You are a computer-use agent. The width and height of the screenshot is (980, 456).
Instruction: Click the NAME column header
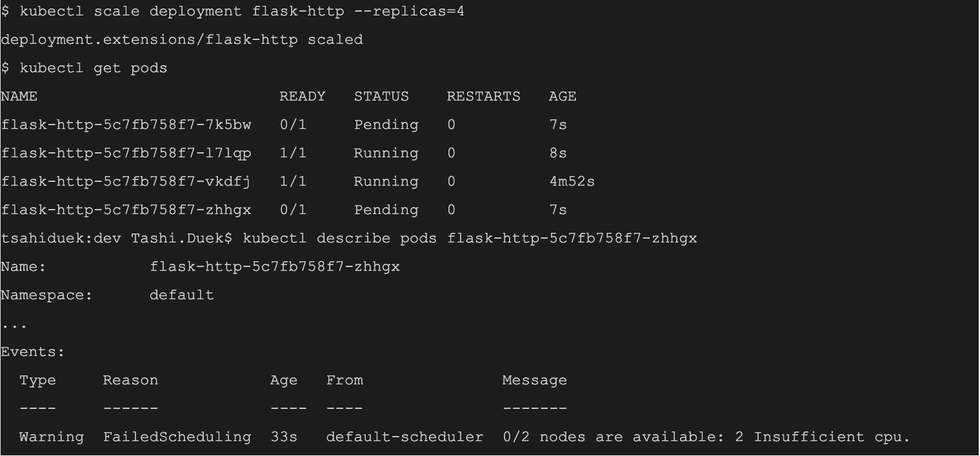point(19,97)
